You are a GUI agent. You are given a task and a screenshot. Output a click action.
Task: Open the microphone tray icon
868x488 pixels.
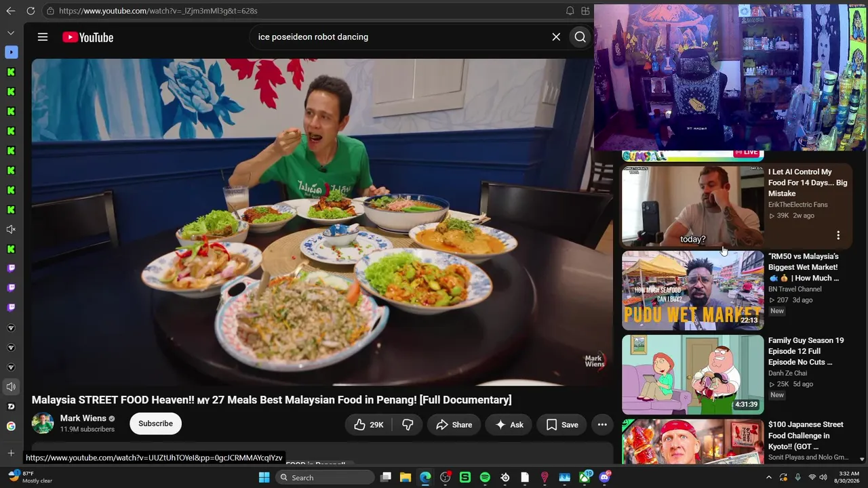point(798,478)
